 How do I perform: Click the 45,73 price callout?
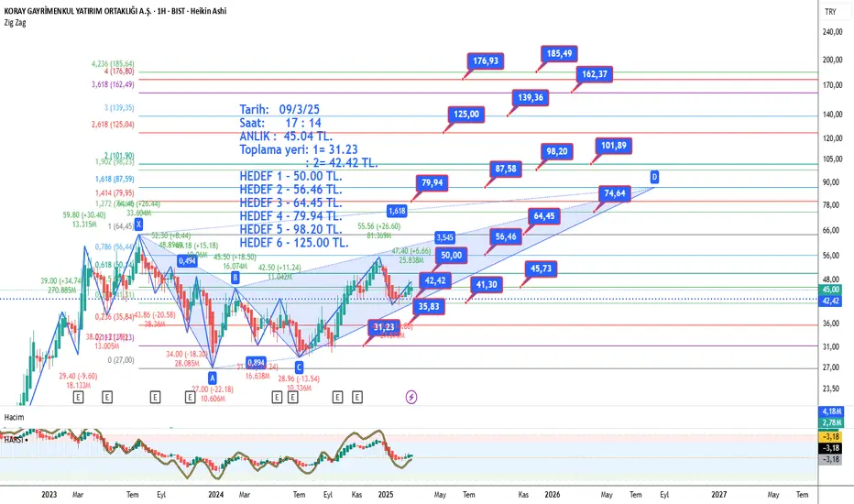click(541, 268)
